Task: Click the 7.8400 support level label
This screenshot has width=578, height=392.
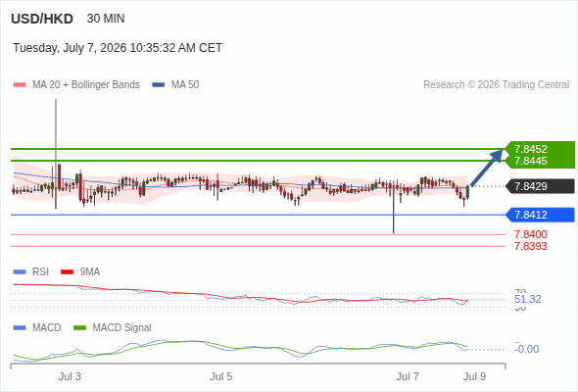Action: (531, 234)
